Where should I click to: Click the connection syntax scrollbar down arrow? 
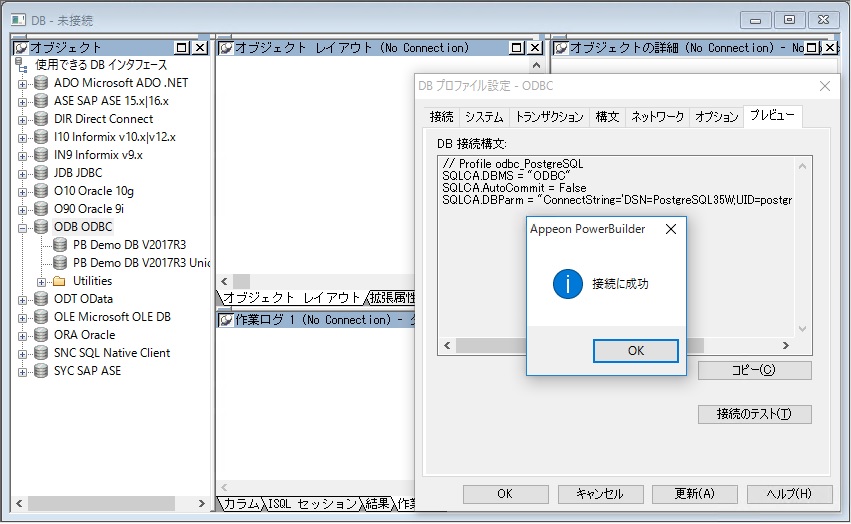tap(802, 329)
